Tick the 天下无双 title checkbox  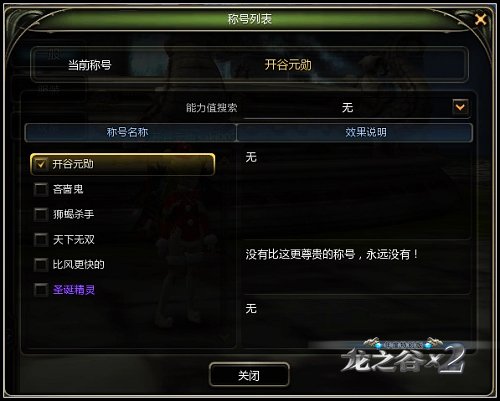point(41,239)
